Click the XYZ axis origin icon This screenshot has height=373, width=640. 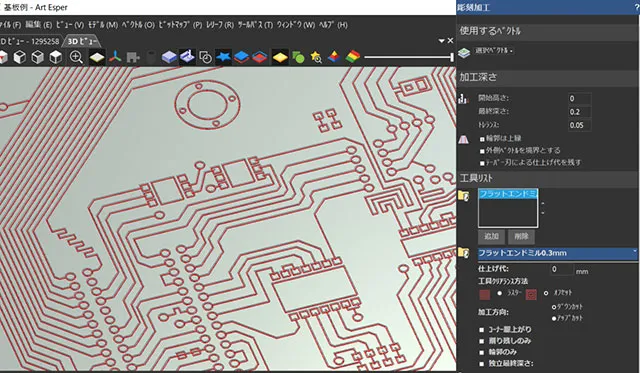click(115, 57)
